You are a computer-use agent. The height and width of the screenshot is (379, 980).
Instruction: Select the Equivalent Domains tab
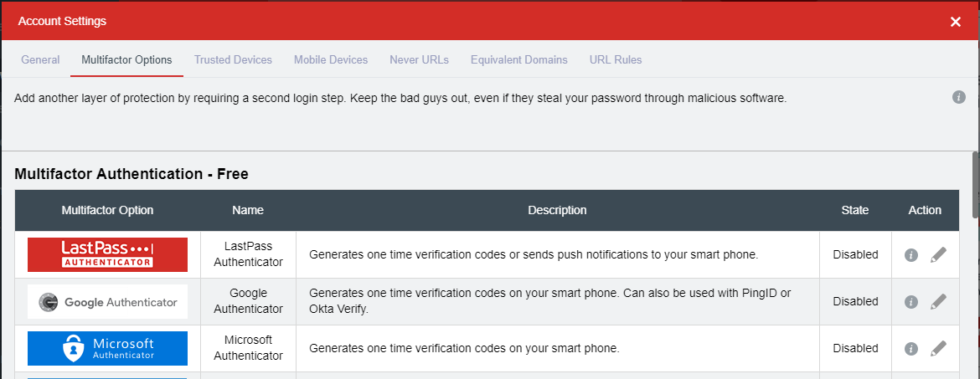[x=519, y=60]
